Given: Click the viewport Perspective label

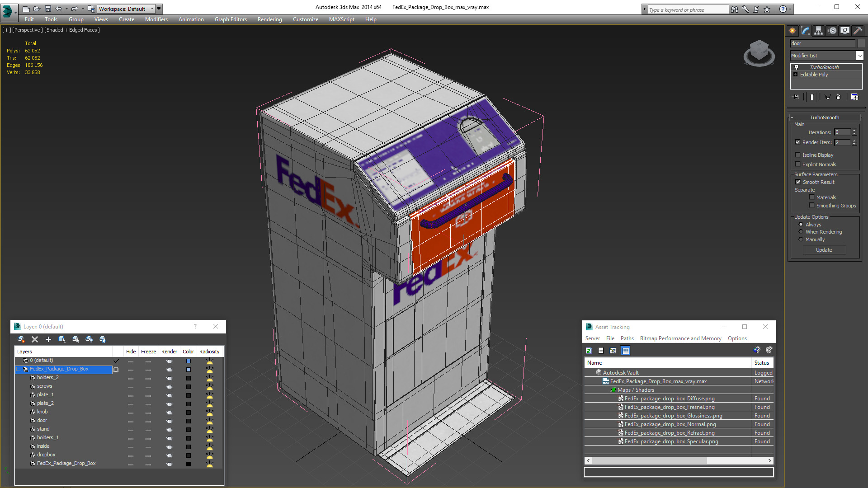Looking at the screenshot, I should pyautogui.click(x=28, y=30).
